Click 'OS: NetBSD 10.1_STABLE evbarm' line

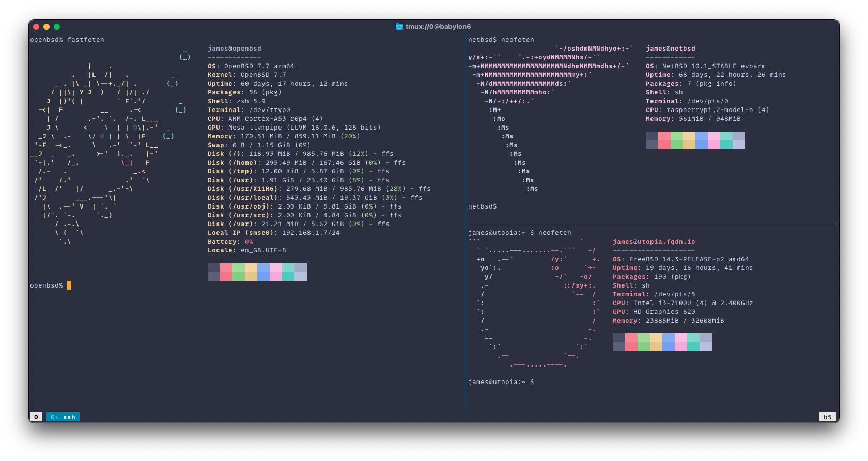706,66
